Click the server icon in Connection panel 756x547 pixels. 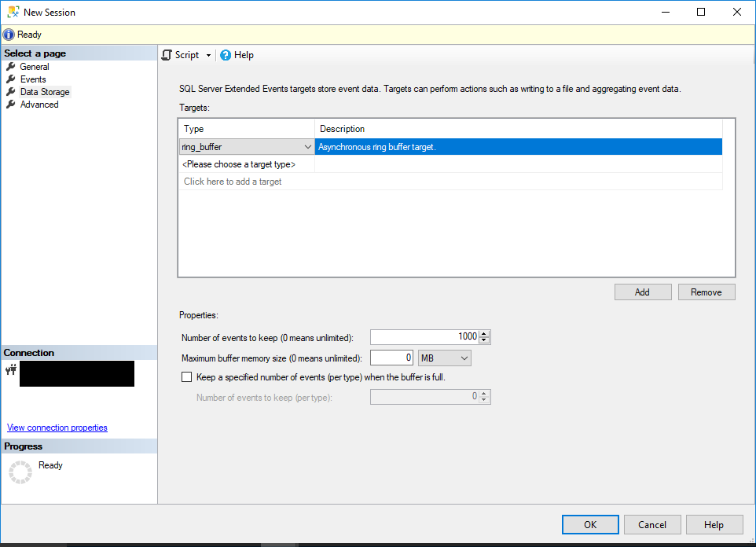coord(11,369)
